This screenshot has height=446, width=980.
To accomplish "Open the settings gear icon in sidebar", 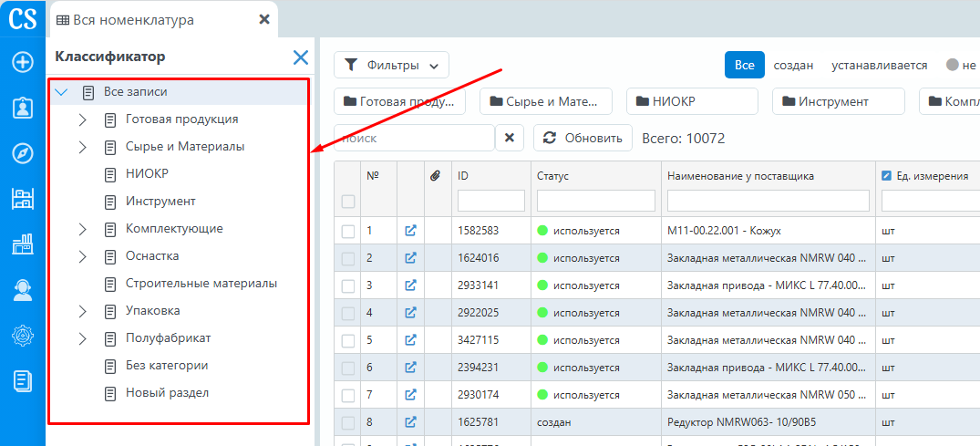I will point(23,336).
